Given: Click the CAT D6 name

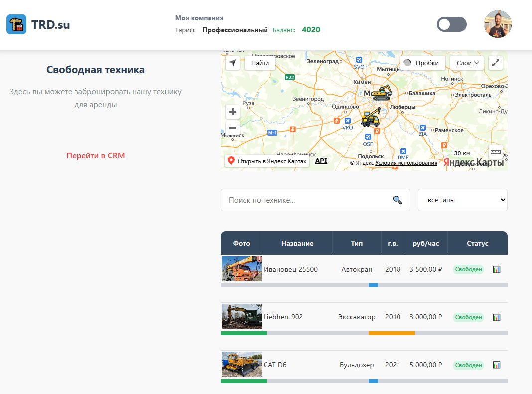Looking at the screenshot, I should click(275, 365).
